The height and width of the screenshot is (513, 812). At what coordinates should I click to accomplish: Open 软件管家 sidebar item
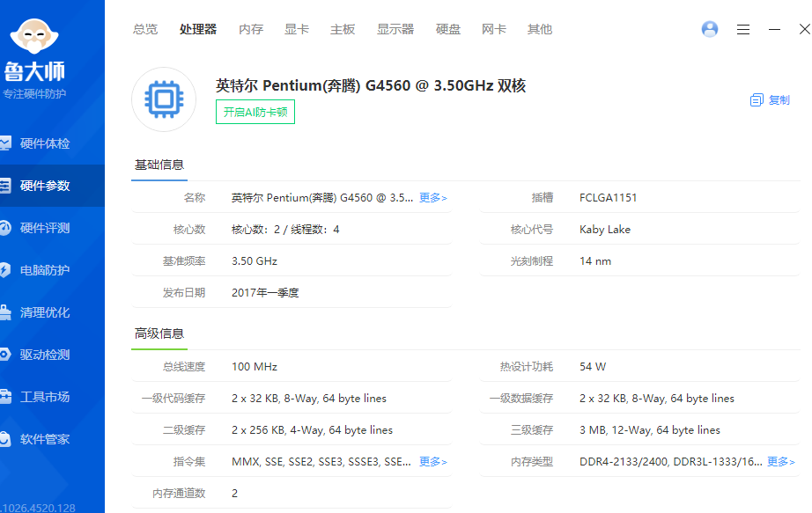44,439
